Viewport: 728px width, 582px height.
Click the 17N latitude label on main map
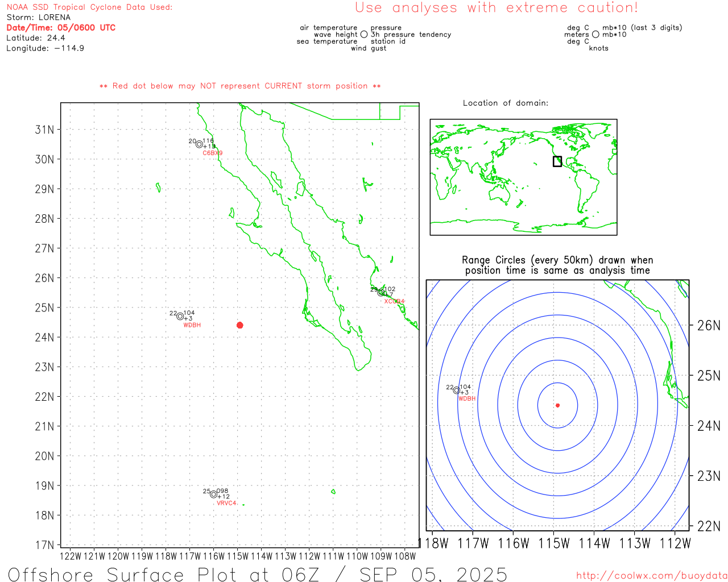point(44,545)
